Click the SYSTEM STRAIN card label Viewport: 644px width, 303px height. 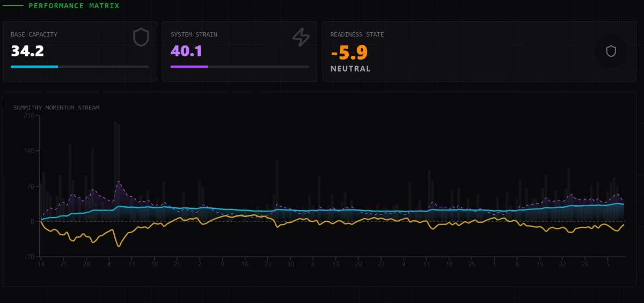[x=194, y=34]
